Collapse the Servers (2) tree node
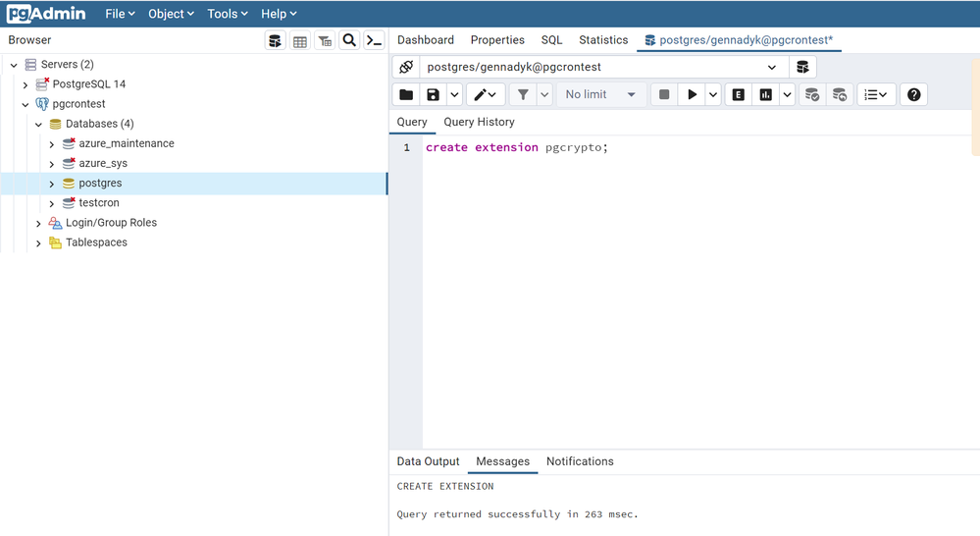 tap(14, 65)
